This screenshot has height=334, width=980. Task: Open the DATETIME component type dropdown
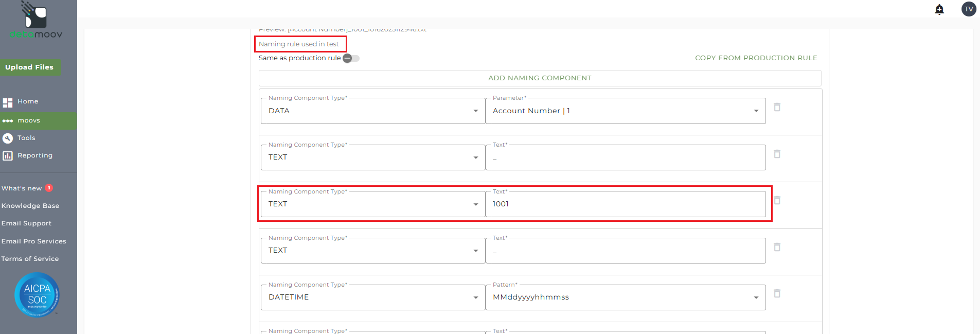tap(373, 297)
